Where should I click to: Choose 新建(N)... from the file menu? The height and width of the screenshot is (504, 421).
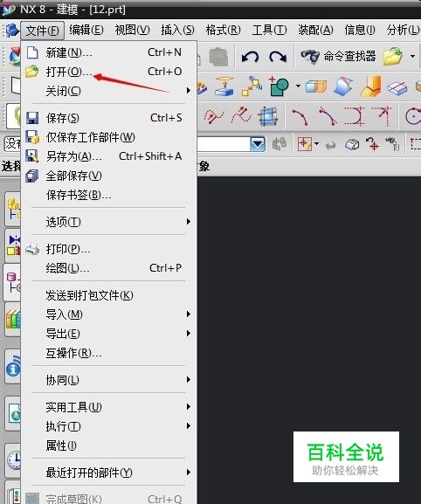point(108,52)
